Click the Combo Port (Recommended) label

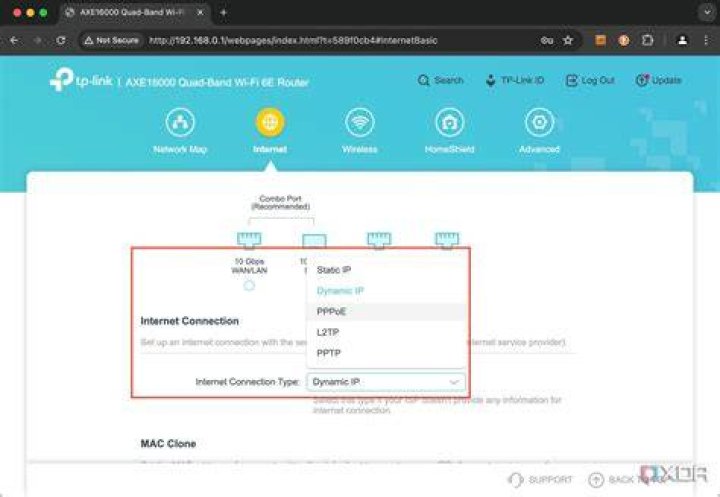(281, 203)
